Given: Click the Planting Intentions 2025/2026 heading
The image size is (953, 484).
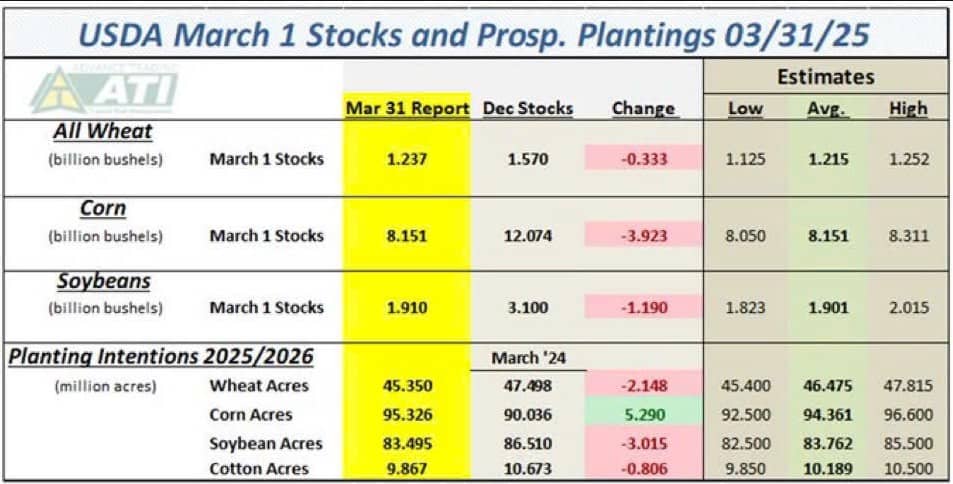Looking at the screenshot, I should pos(160,356).
